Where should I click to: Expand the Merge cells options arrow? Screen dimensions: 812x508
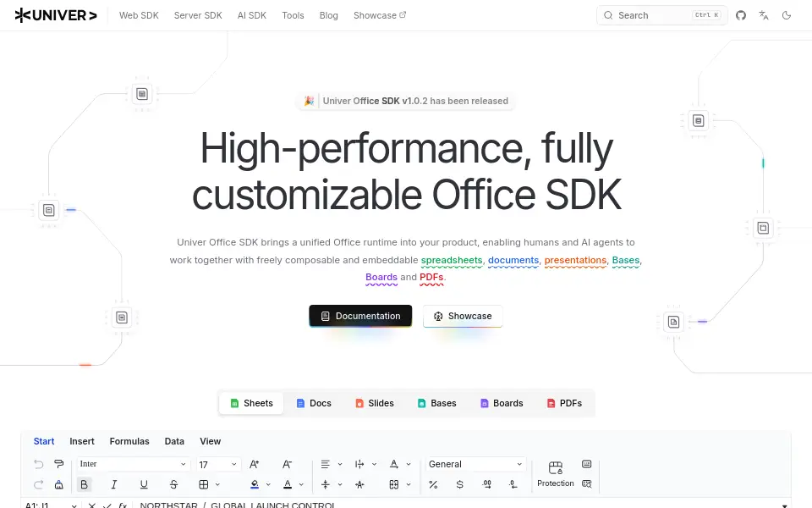pos(409,484)
